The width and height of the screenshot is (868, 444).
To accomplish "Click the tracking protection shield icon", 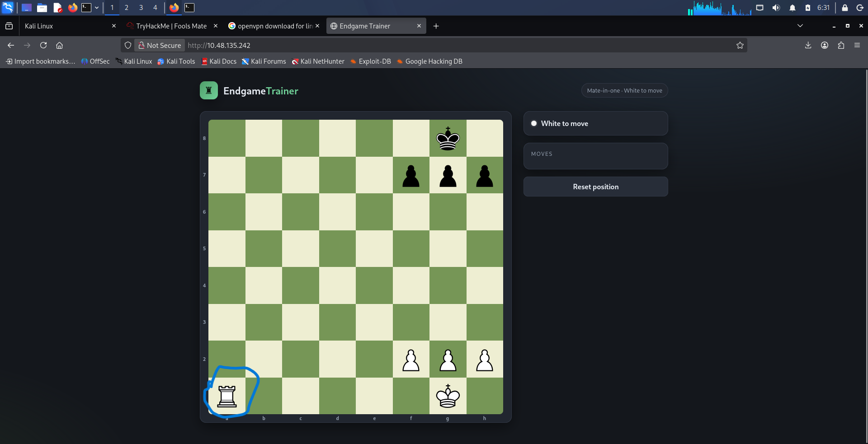I will click(128, 45).
